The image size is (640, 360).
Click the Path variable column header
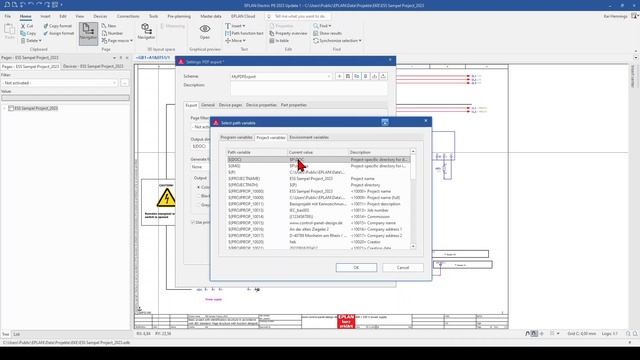[x=257, y=152]
